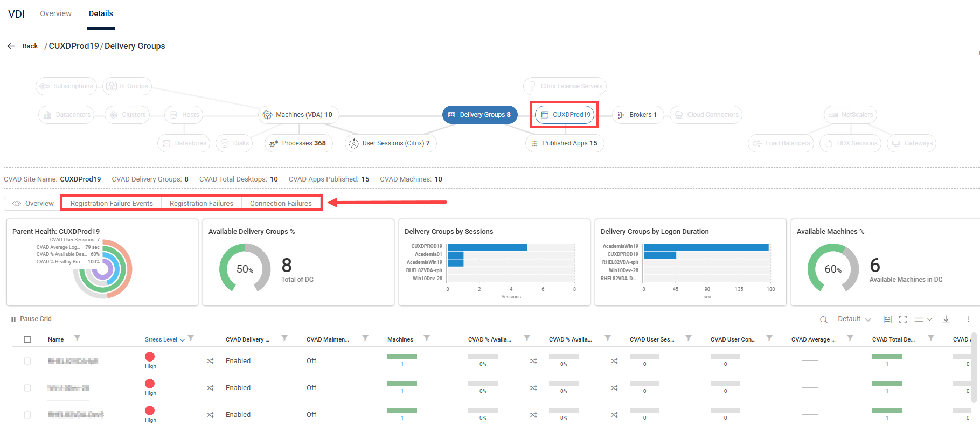
Task: Open the Default view dropdown
Action: pos(854,319)
